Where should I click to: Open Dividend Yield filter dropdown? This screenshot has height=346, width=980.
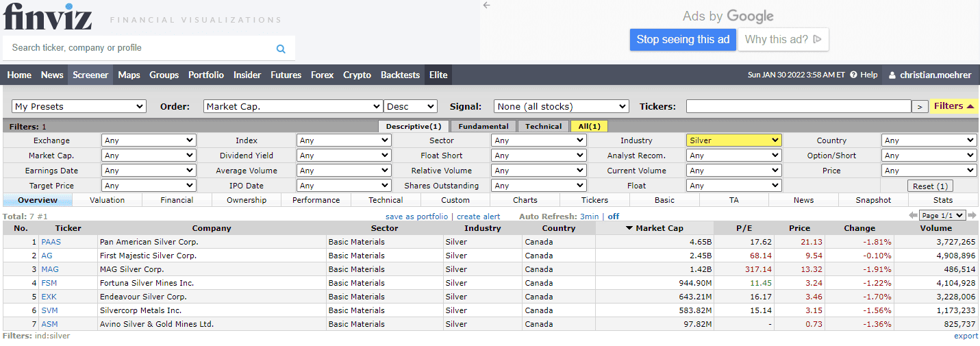[x=344, y=156]
